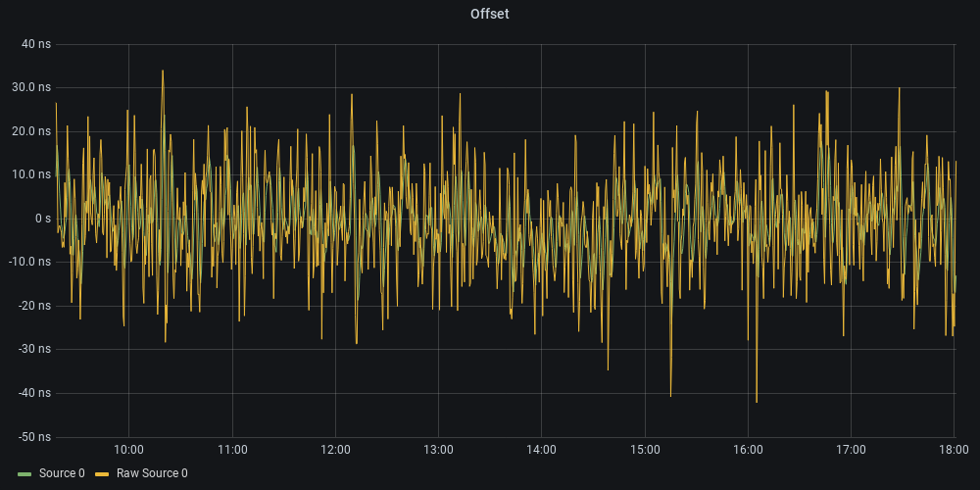Image resolution: width=980 pixels, height=490 pixels.
Task: Open the green Source 0 color swatch
Action: [x=25, y=473]
